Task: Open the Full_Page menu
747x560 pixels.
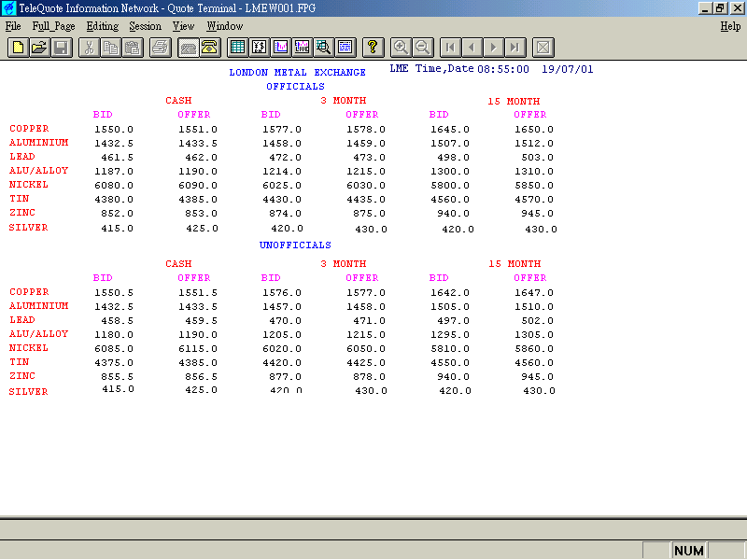Action: point(53,26)
